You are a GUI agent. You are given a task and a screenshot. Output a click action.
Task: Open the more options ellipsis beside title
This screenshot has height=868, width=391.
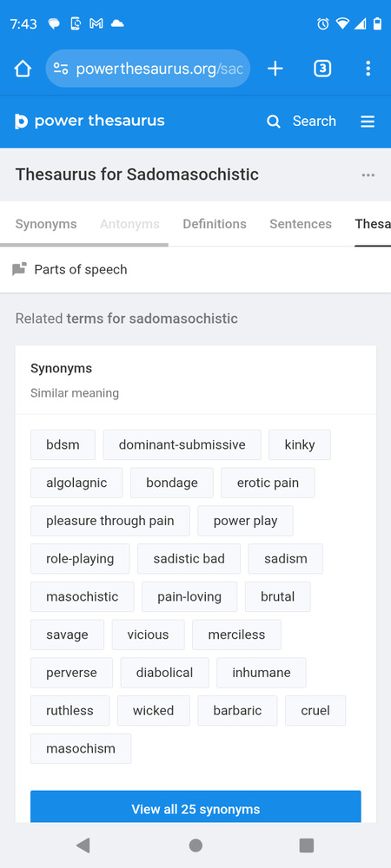(x=368, y=175)
